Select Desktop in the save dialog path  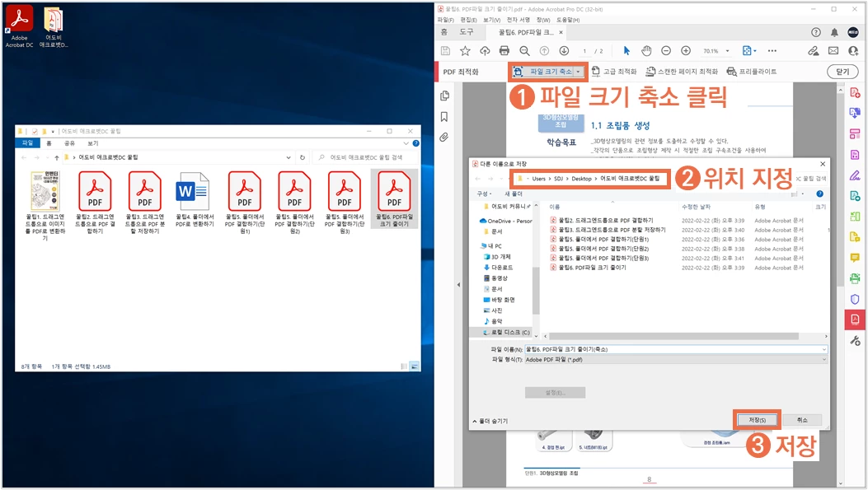click(581, 179)
